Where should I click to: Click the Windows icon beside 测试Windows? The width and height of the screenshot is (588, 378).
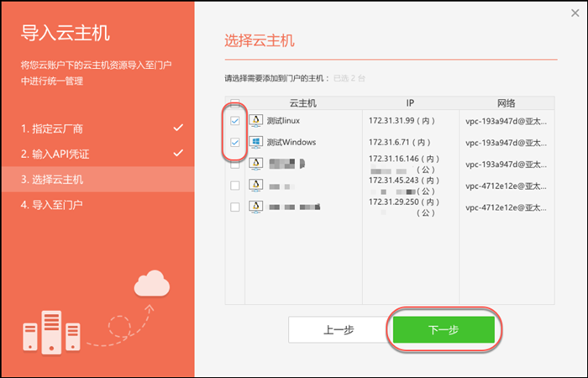(256, 143)
